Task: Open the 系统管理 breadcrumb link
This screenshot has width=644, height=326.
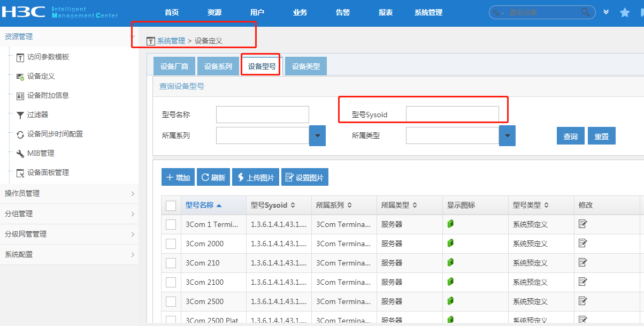Action: (x=171, y=41)
